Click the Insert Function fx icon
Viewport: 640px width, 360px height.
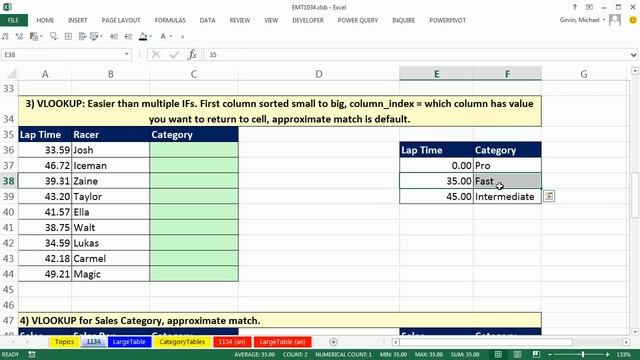click(192, 55)
